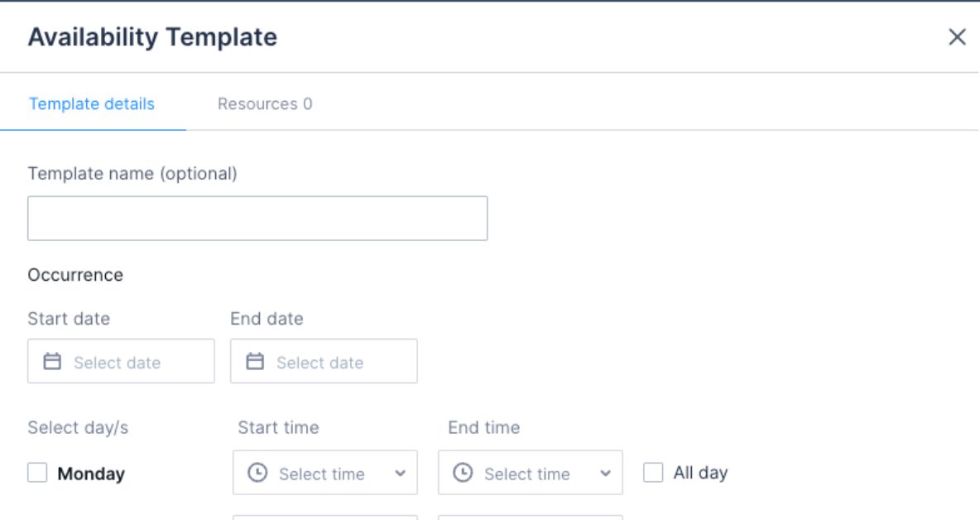The height and width of the screenshot is (520, 980).
Task: Open Monday's End time 'Select time' picker
Action: tap(527, 474)
